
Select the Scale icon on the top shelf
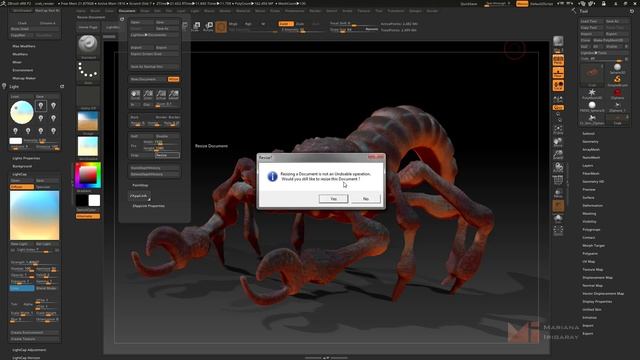click(x=196, y=27)
